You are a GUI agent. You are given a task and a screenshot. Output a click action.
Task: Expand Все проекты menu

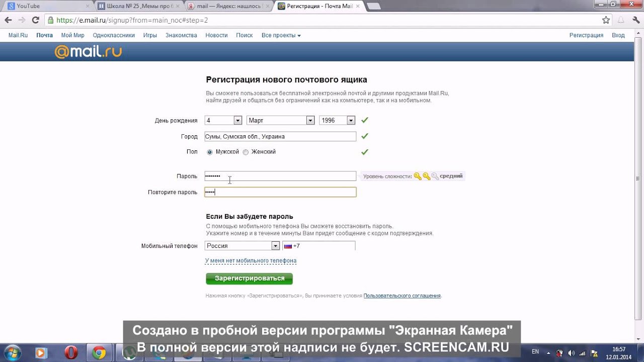(x=281, y=35)
